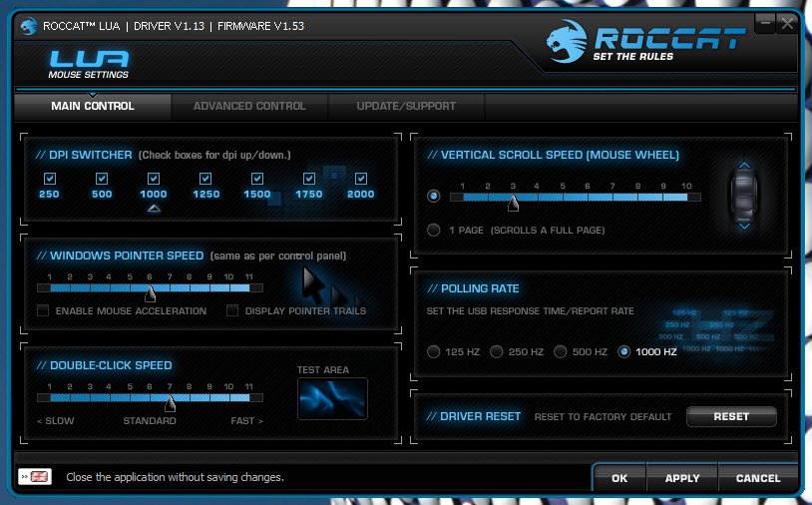Click the active DPI arrow under 1000

pos(154,209)
